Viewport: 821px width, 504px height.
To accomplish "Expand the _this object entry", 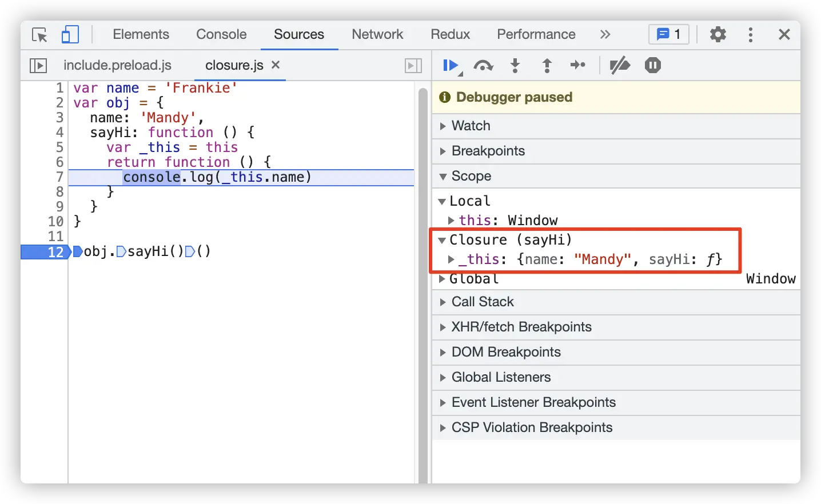I will [451, 259].
